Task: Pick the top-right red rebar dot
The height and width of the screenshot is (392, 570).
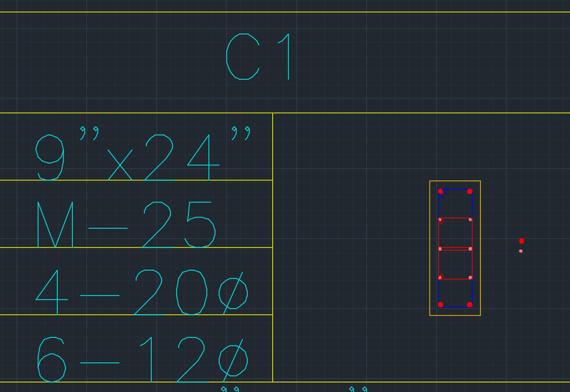Action: [470, 191]
